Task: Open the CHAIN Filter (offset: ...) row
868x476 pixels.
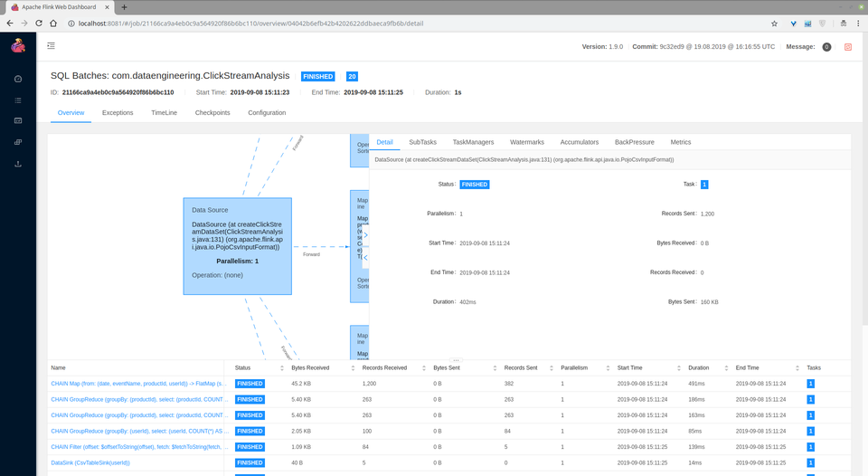Action: pos(139,447)
